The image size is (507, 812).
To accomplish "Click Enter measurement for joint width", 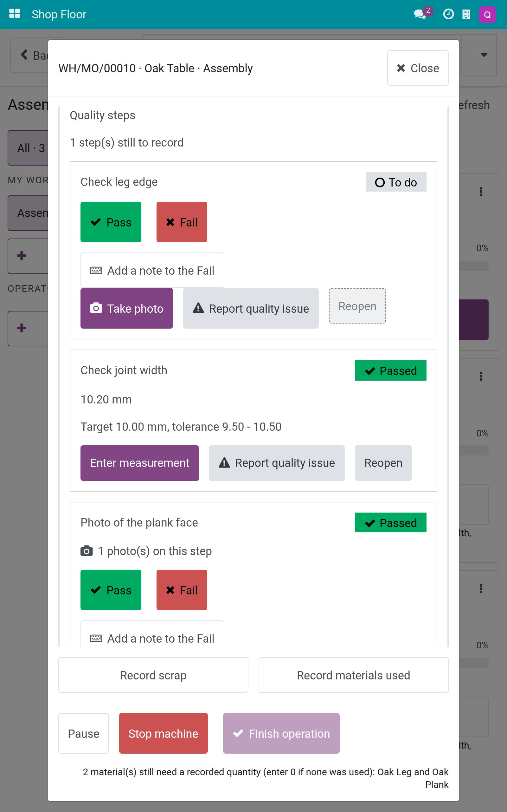I will coord(139,463).
